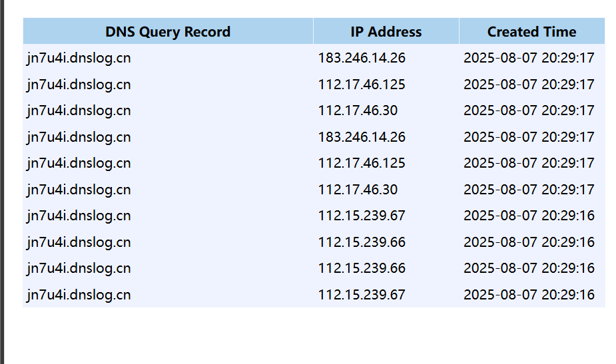Click the second row's jn7u4i.dnslog.cn domain
Image resolution: width=616 pixels, height=364 pixels.
click(79, 85)
